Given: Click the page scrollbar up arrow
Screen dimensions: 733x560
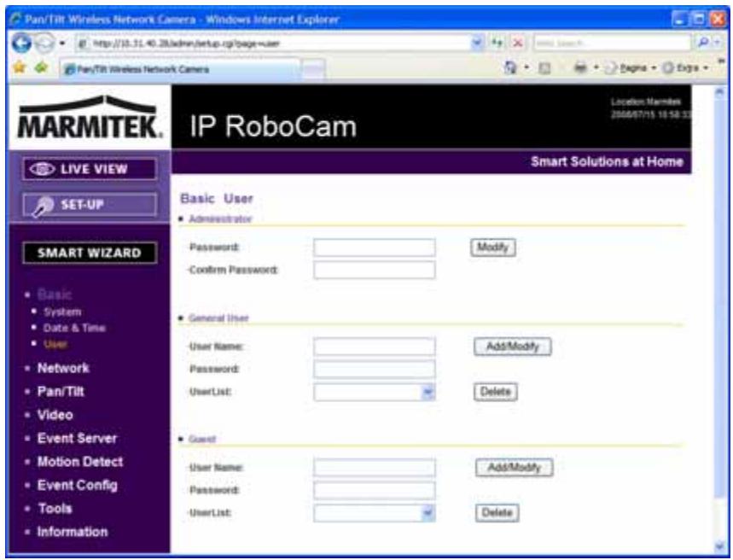Looking at the screenshot, I should 719,91.
